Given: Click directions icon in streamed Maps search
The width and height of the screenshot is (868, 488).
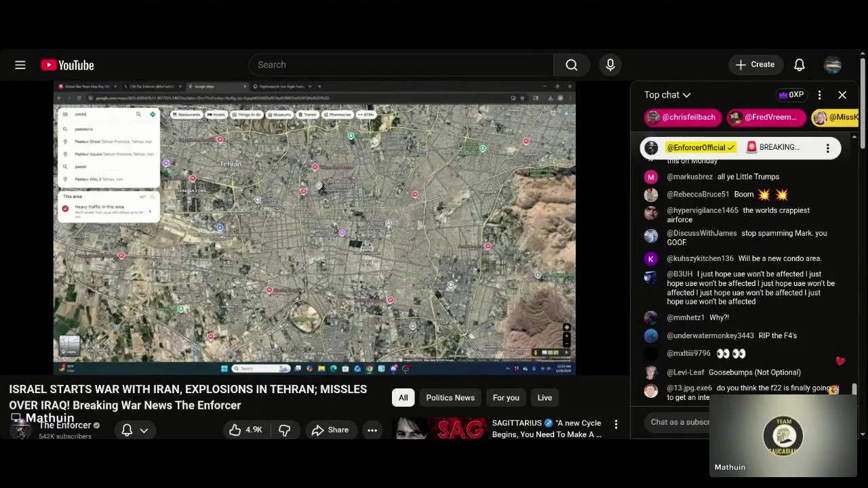Looking at the screenshot, I should [x=153, y=114].
